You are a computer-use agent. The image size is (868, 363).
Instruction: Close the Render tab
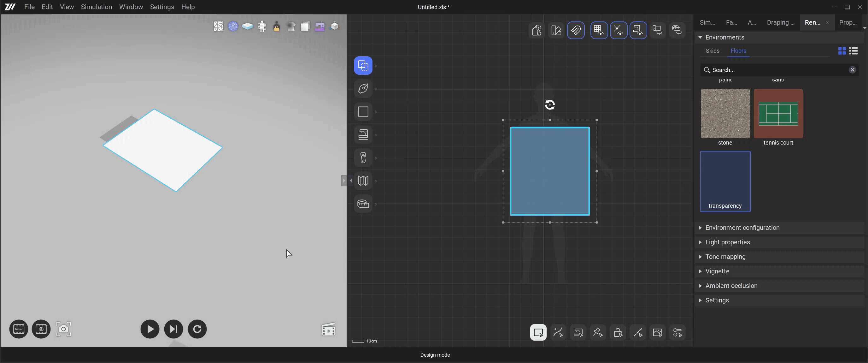point(827,23)
